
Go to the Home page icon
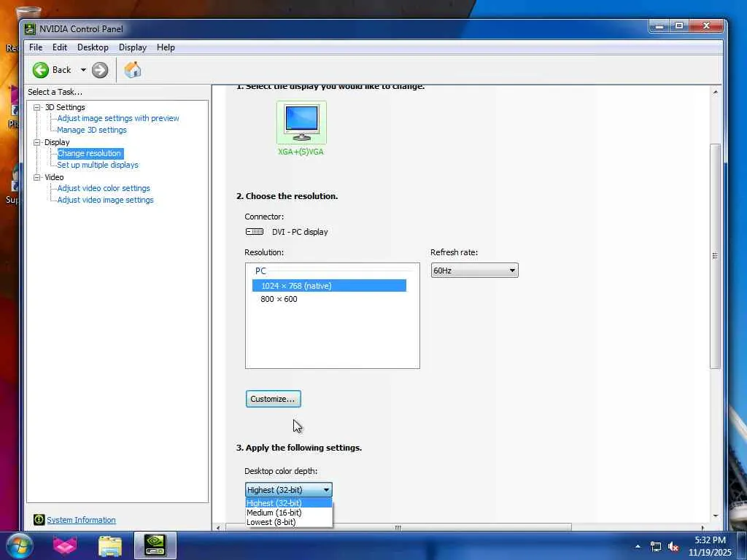133,70
